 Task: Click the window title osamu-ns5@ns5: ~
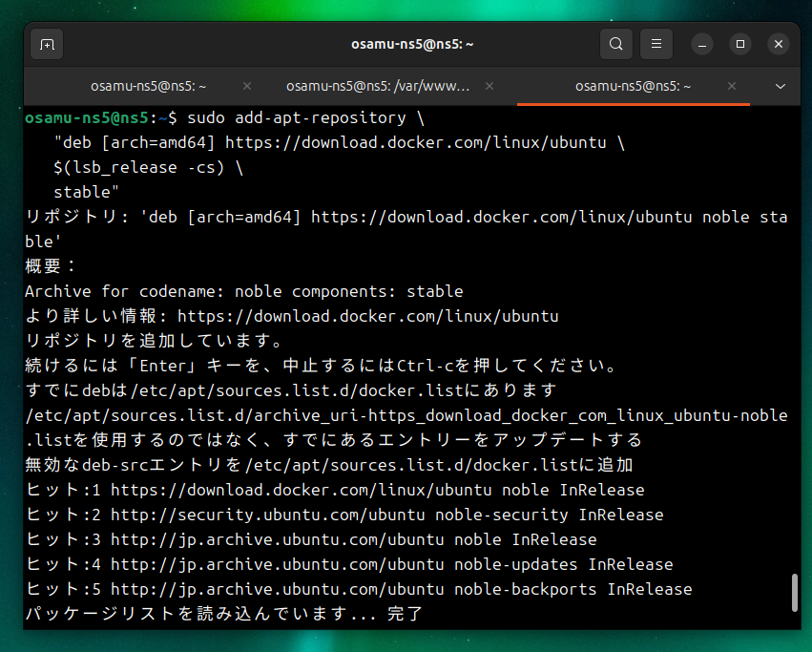(413, 44)
